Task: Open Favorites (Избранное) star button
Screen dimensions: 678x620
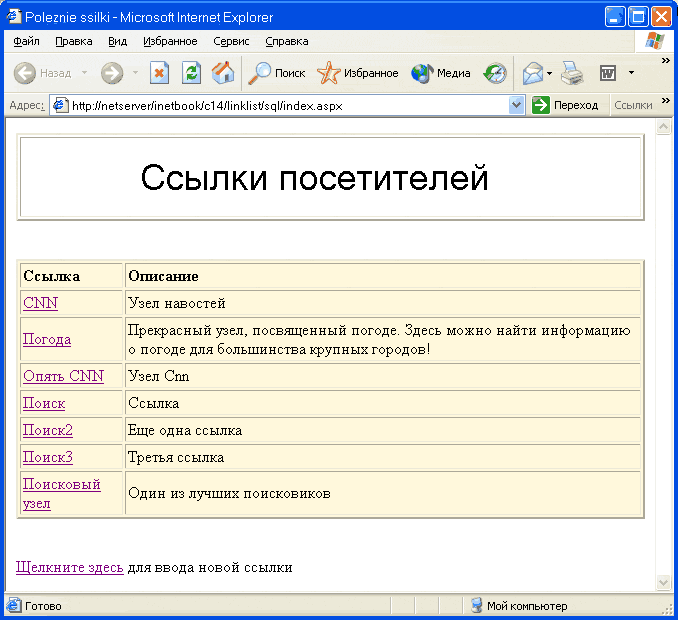Action: (358, 73)
